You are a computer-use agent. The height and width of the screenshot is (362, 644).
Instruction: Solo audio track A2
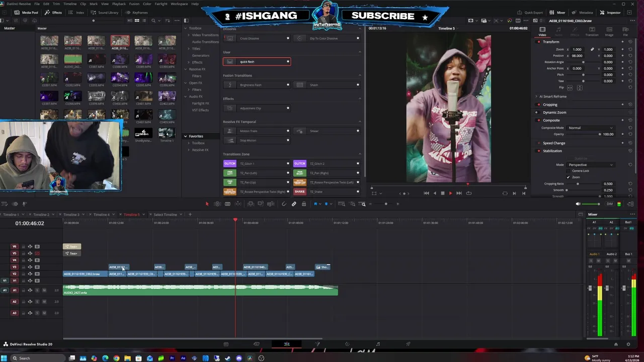37,302
